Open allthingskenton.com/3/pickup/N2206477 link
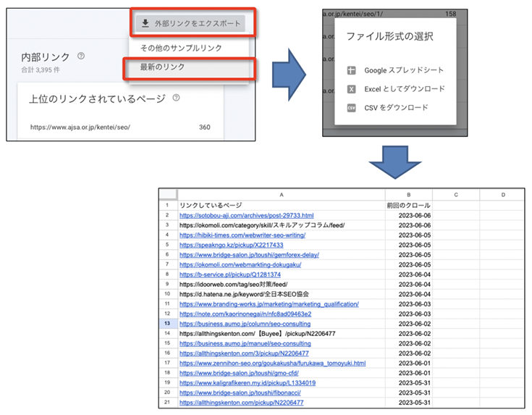Image resolution: width=532 pixels, height=415 pixels. 244,353
